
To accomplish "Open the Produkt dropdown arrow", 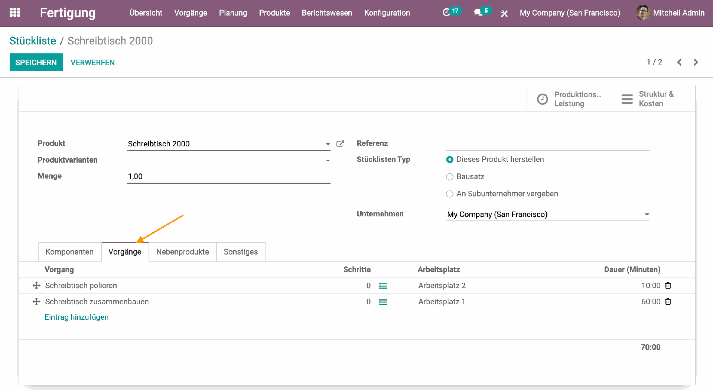I will [327, 144].
